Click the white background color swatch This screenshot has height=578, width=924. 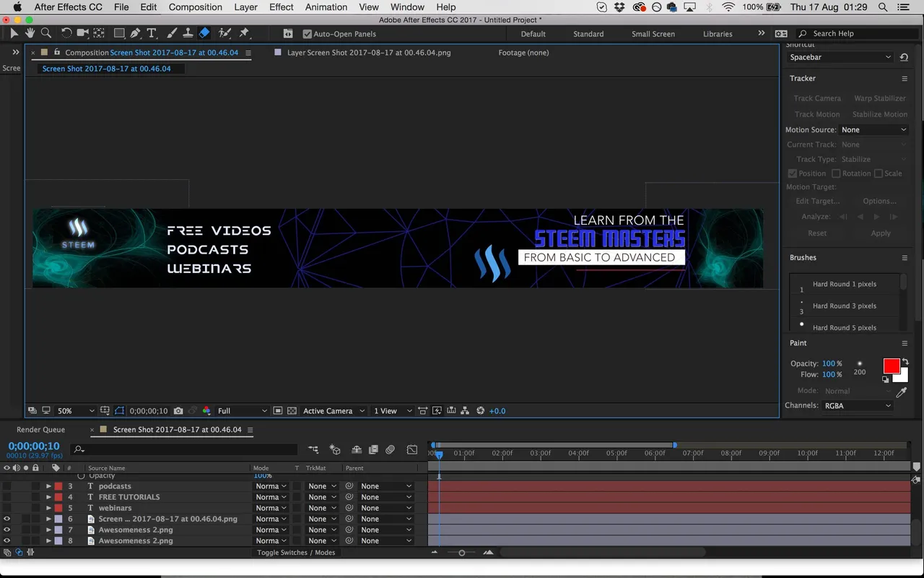[902, 376]
